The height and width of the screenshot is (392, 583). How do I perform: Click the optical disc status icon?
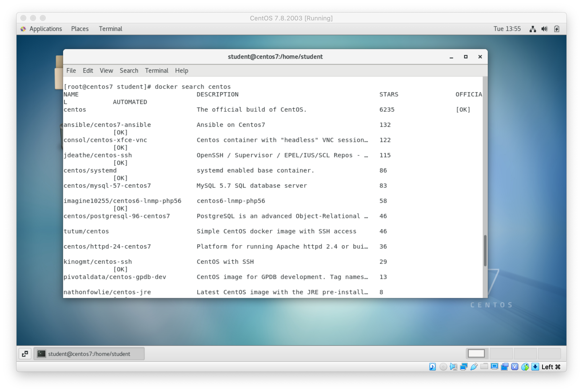click(x=443, y=367)
